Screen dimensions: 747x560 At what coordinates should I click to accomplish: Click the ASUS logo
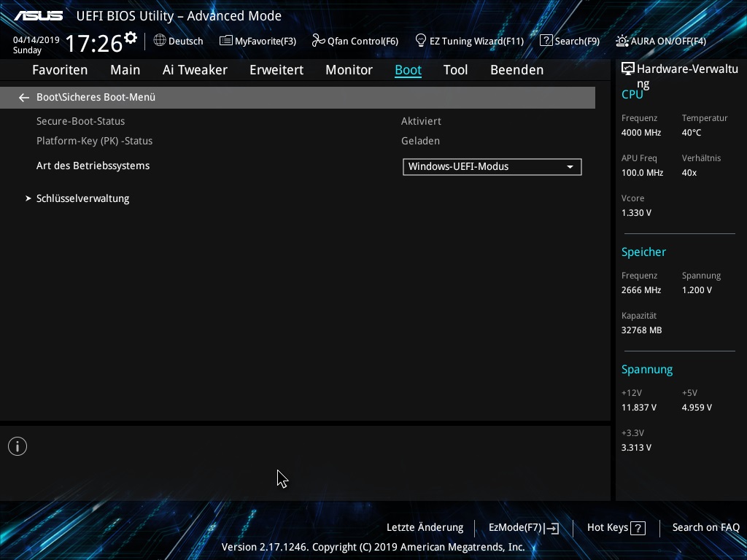38,16
